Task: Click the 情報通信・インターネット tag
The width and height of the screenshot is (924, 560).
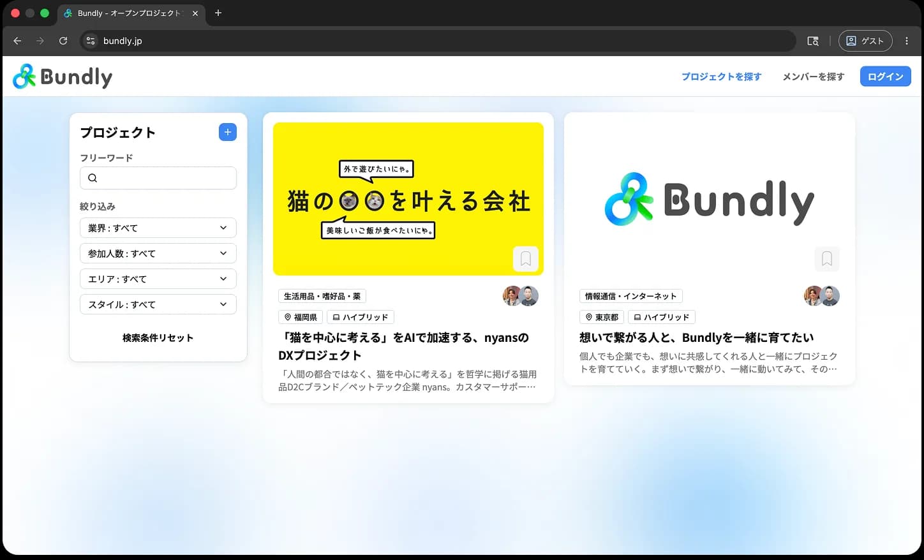Action: point(631,296)
